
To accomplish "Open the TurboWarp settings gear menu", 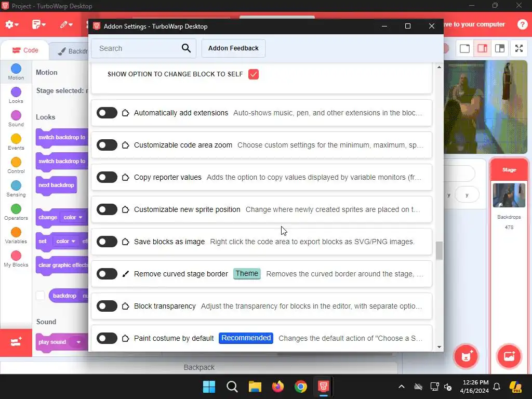I will click(x=11, y=24).
